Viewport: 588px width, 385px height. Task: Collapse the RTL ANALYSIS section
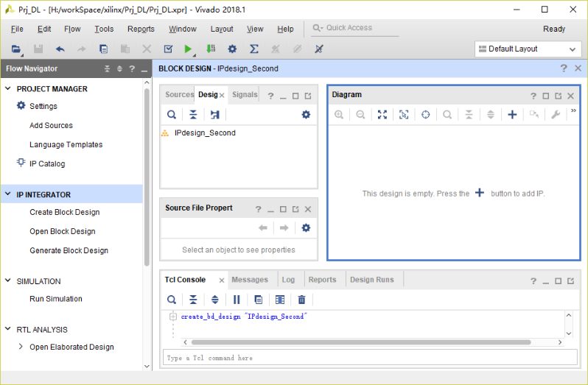pyautogui.click(x=8, y=329)
